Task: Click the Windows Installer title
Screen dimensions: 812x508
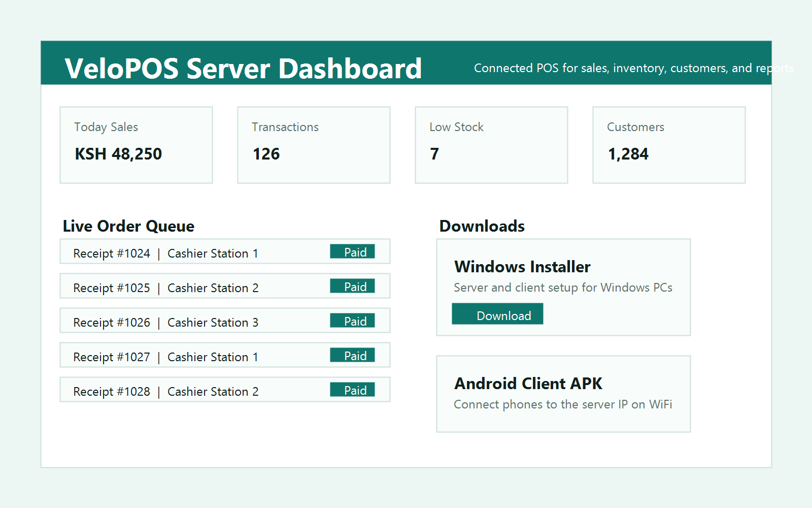Action: coord(522,267)
